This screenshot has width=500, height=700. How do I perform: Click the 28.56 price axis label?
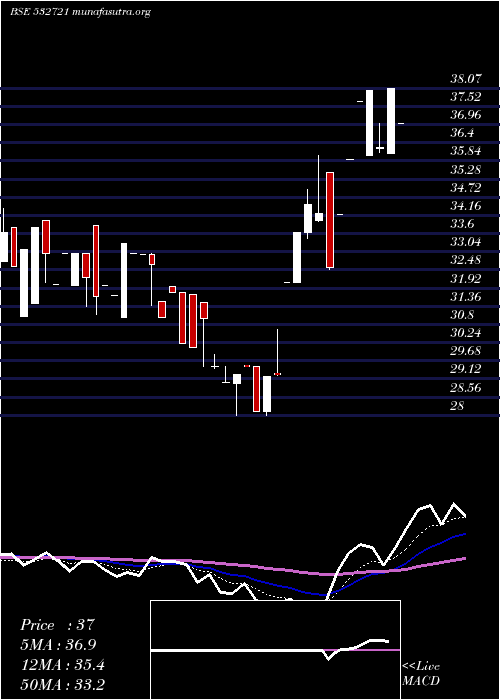[x=466, y=388]
